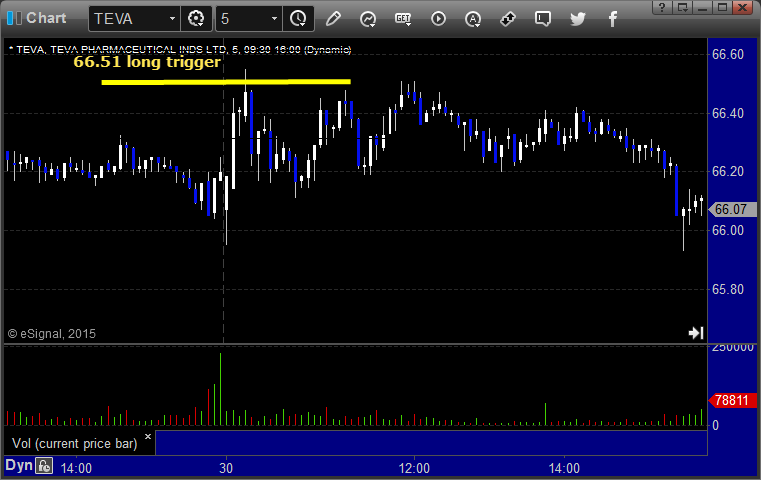This screenshot has height=480, width=761.
Task: Click the 65.80 price axis label
Action: tap(728, 289)
